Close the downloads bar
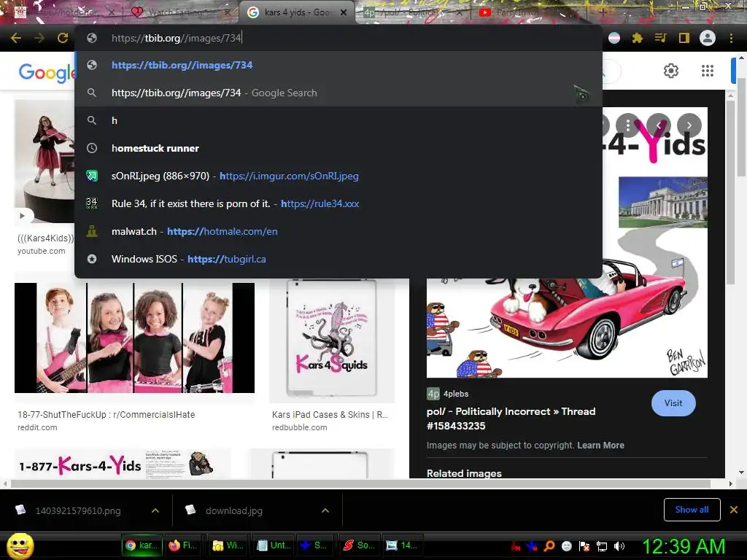This screenshot has width=747, height=560. tap(734, 510)
